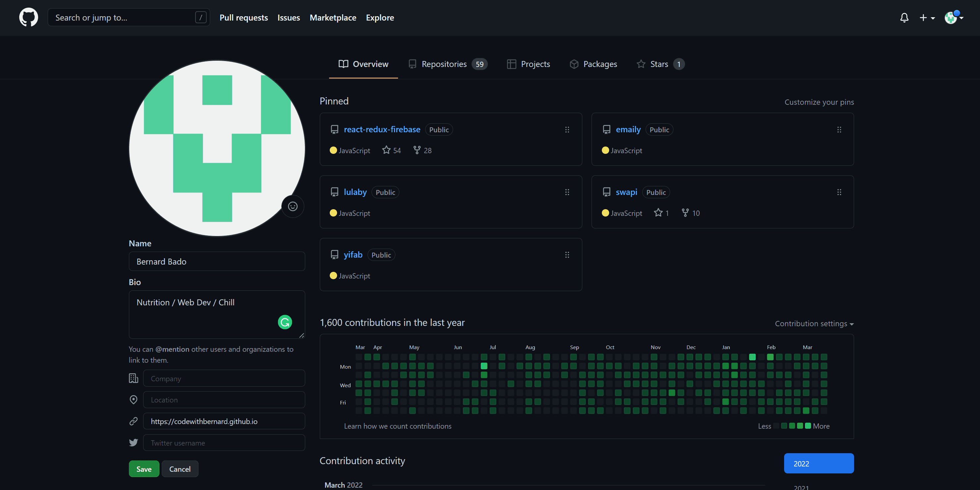Expand Contribution settings dropdown
This screenshot has height=490, width=980.
(815, 324)
